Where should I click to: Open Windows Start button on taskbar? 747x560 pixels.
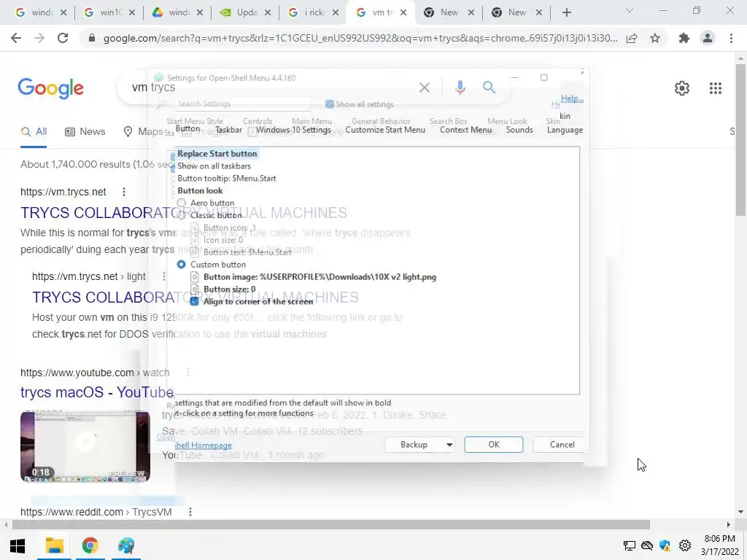[18, 545]
